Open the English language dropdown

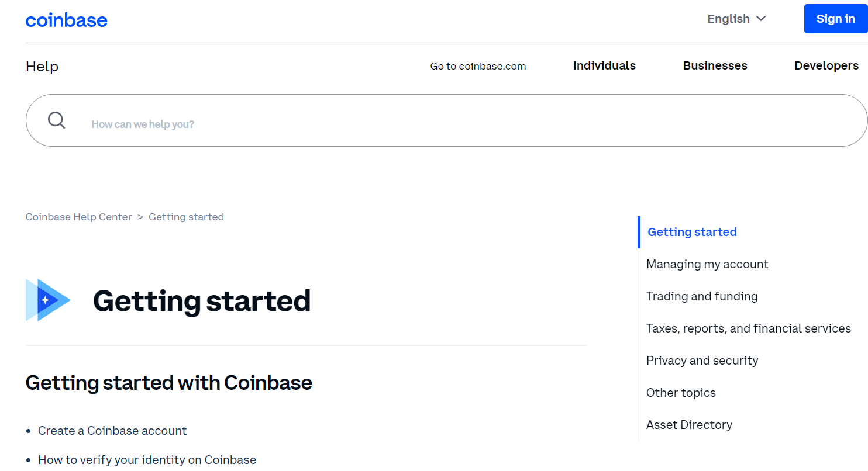(728, 19)
